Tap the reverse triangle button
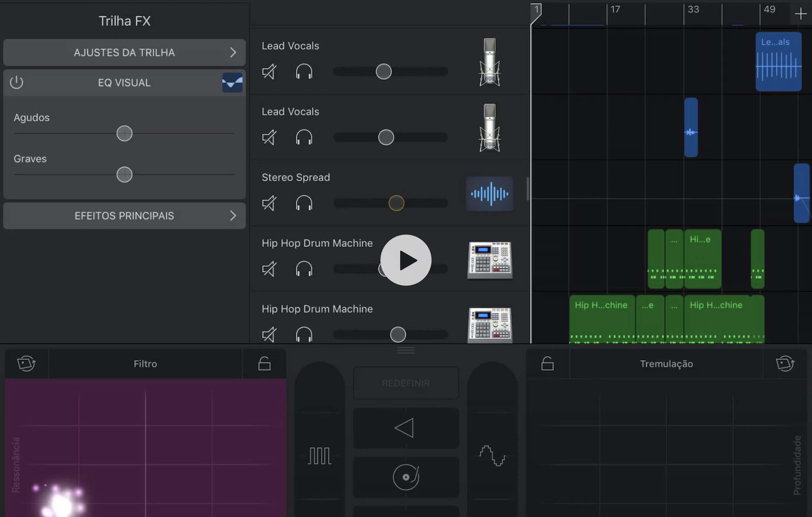This screenshot has height=517, width=812. 406,428
